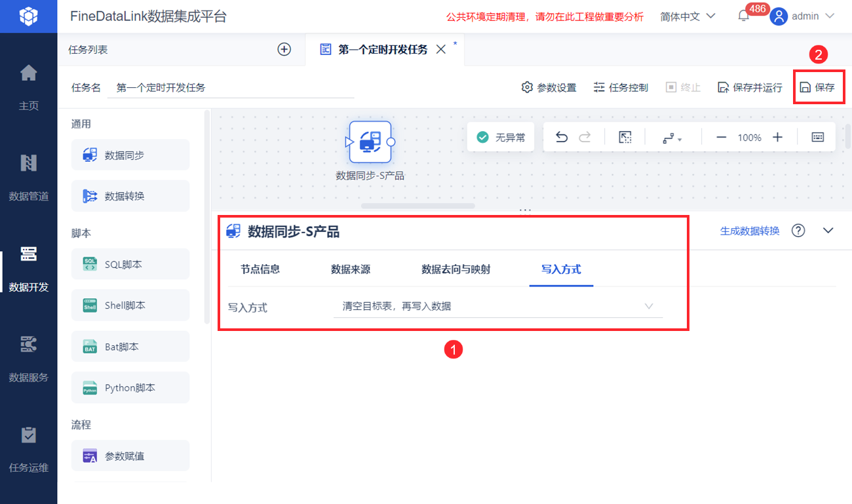852x504 pixels.
Task: Open the 写入方式 tab
Action: point(561,269)
